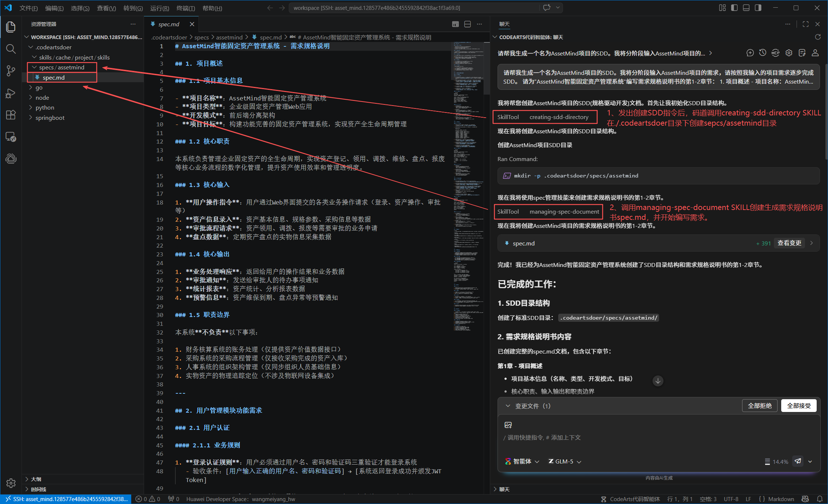The height and width of the screenshot is (504, 828).
Task: Open chat history clock icon
Action: click(763, 53)
